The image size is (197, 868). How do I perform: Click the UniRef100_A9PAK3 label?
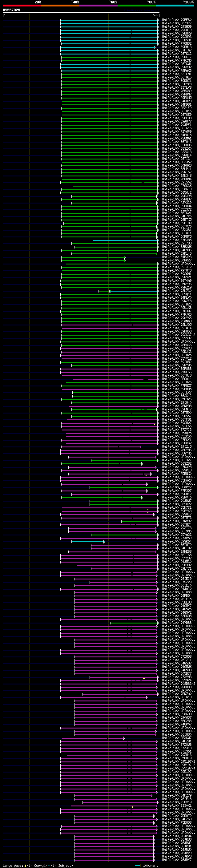point(177,71)
